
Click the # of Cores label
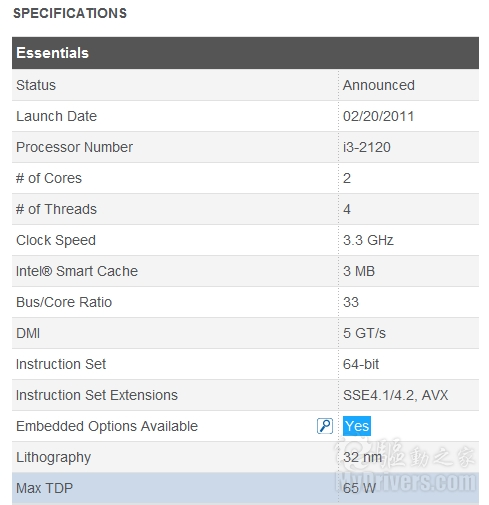(49, 178)
